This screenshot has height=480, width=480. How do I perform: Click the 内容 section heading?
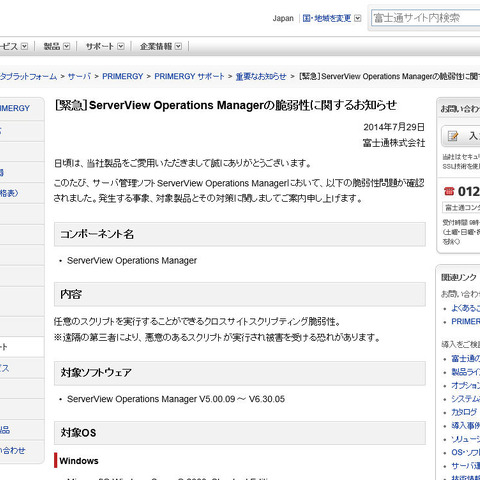pyautogui.click(x=71, y=294)
